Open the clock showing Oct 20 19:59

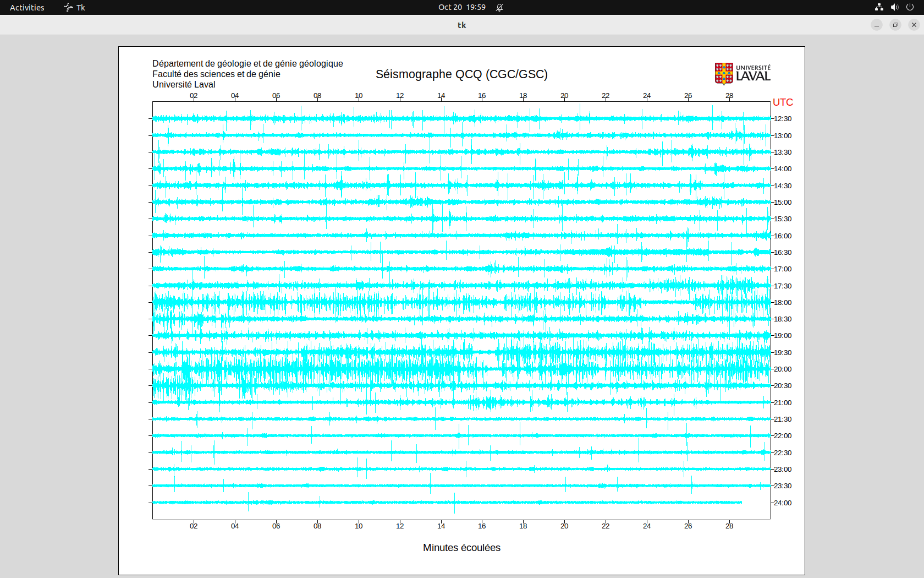coord(461,7)
